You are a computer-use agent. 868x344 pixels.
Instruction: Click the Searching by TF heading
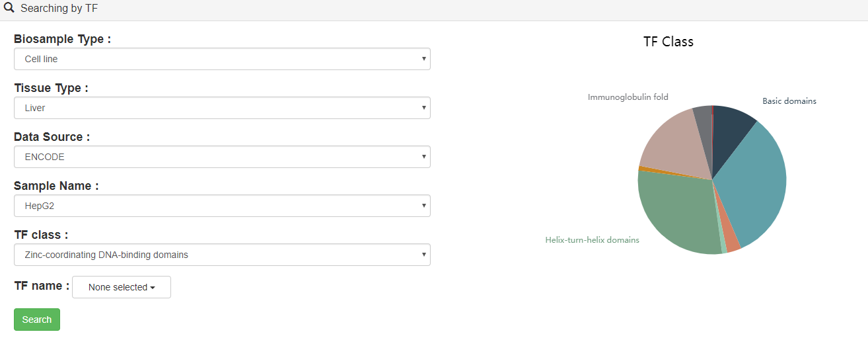click(x=59, y=9)
